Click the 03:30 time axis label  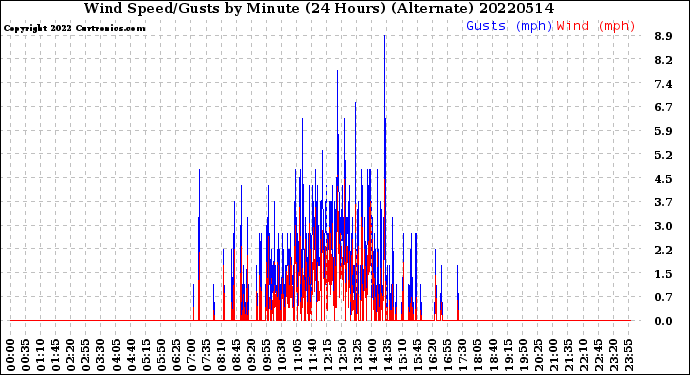point(101,355)
